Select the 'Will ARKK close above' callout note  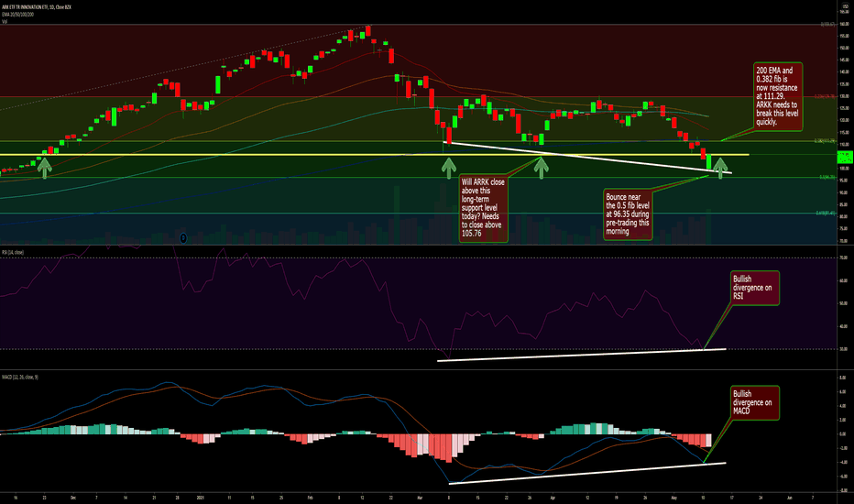(484, 208)
